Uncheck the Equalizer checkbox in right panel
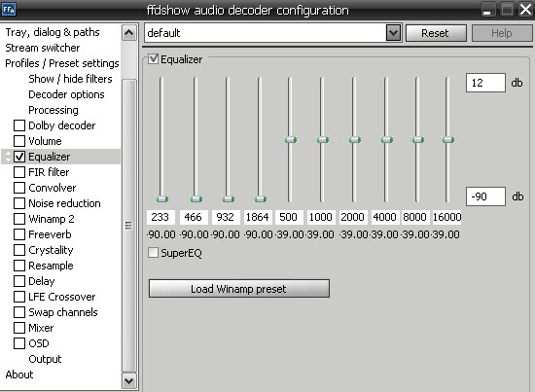Viewport: 535px width, 392px height. click(x=153, y=59)
